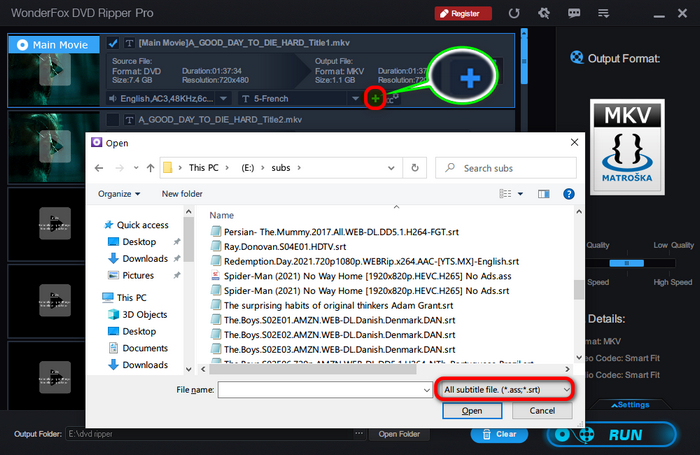Click the Register button
Screen dimensions: 700x455
pyautogui.click(x=463, y=13)
